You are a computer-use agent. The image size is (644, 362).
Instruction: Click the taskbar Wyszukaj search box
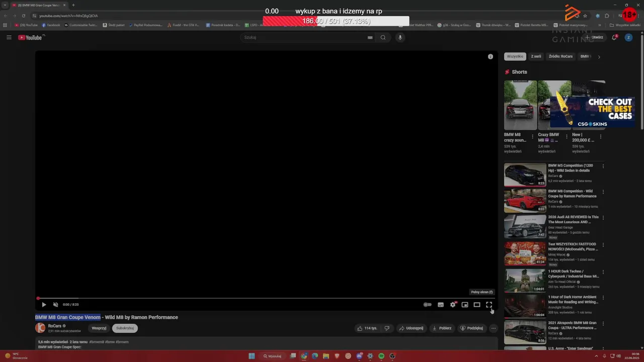click(272, 356)
